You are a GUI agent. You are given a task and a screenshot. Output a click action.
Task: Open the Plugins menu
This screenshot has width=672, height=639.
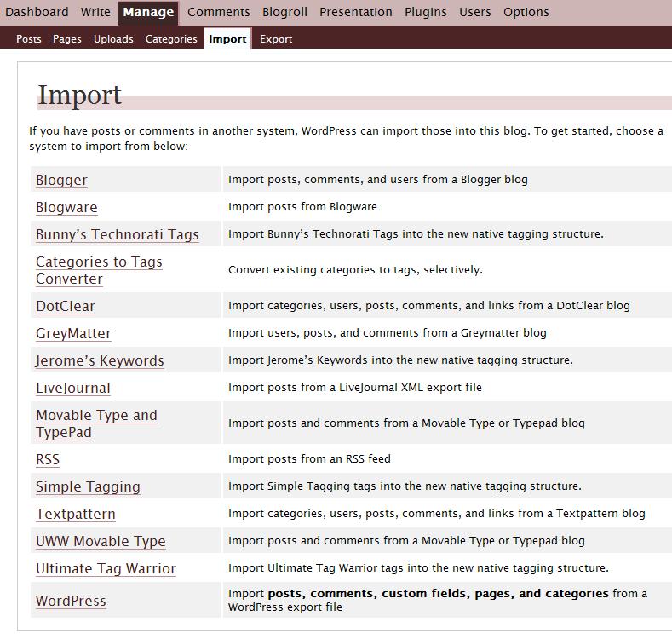426,12
